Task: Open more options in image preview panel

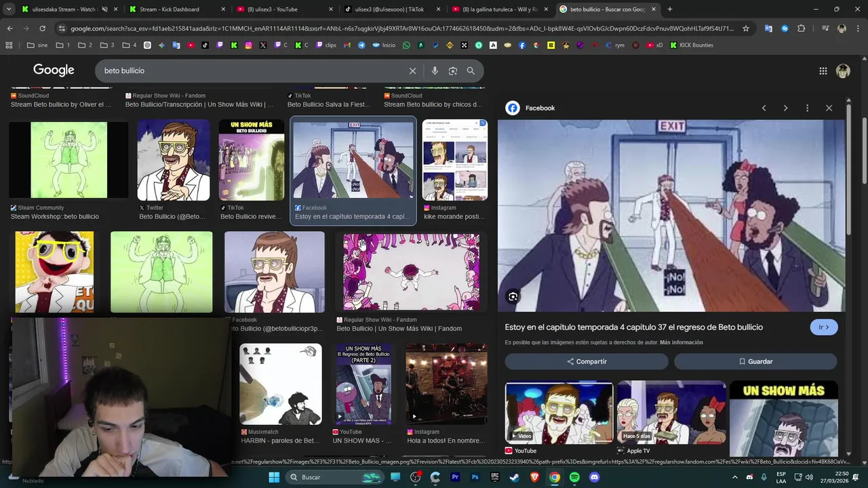Action: [x=807, y=108]
